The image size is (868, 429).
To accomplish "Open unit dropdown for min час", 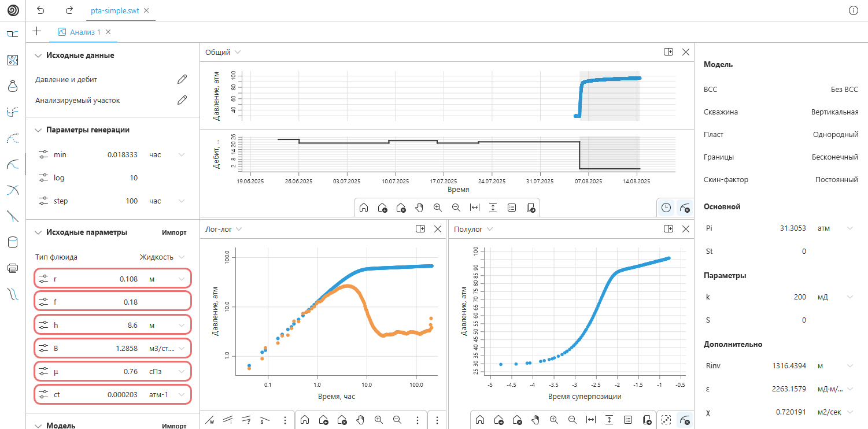I will tap(182, 154).
